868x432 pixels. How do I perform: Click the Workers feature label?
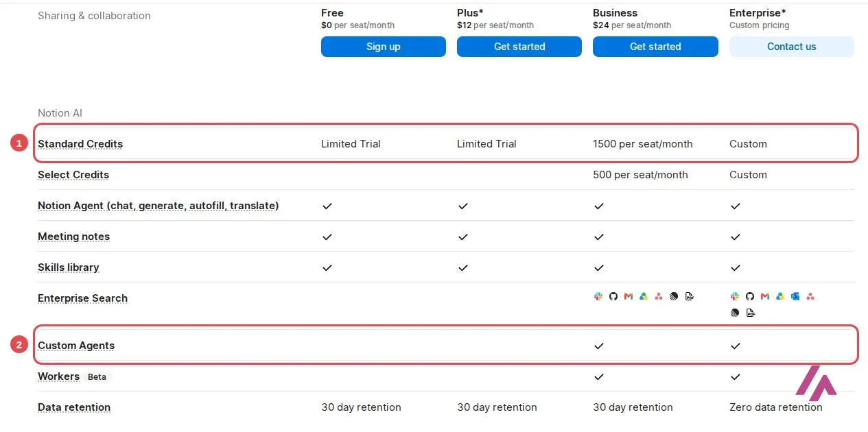pos(58,376)
